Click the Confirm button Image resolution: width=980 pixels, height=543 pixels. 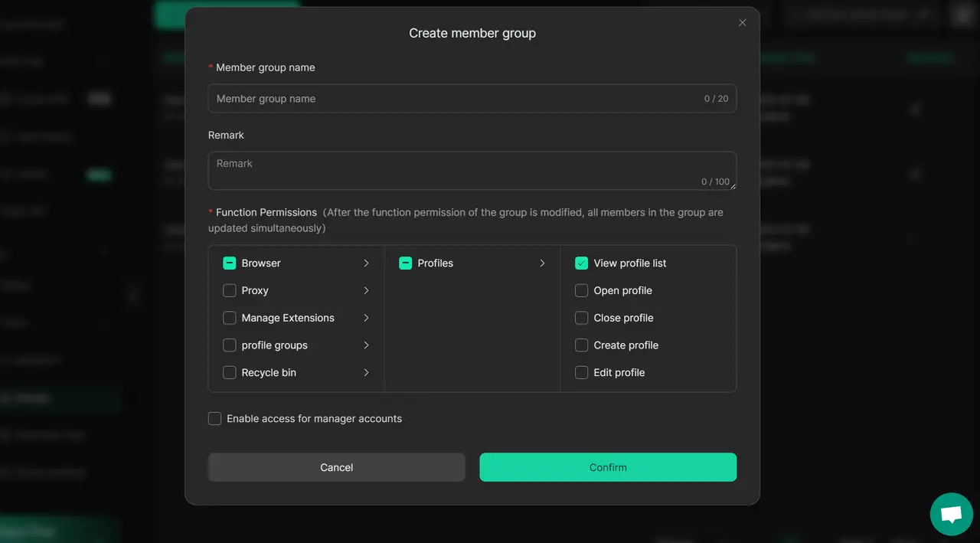tap(608, 467)
